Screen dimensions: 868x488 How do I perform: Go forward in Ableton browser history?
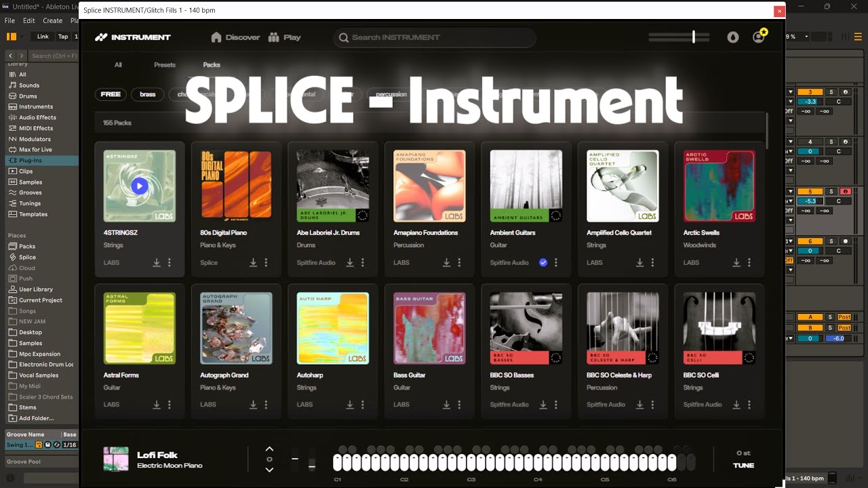pyautogui.click(x=22, y=56)
